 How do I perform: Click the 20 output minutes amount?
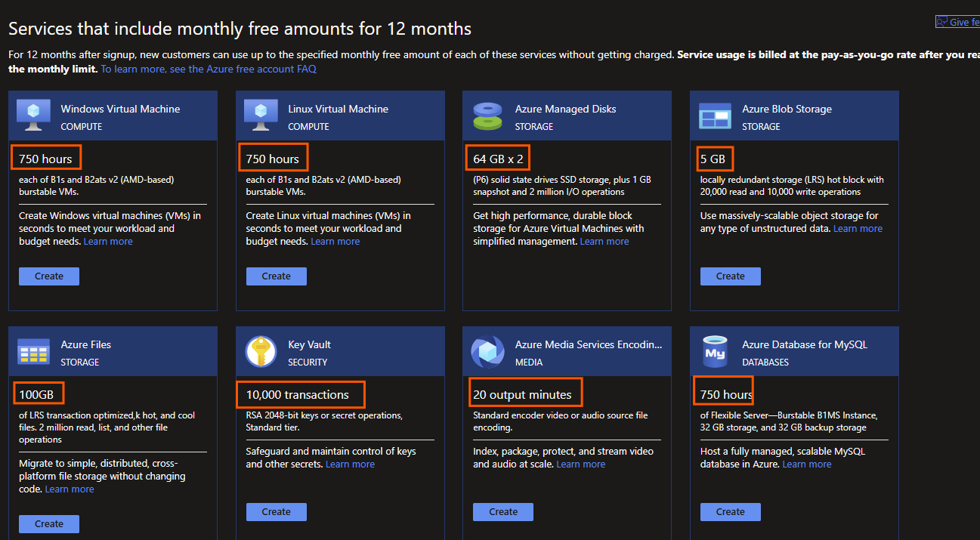click(x=522, y=394)
